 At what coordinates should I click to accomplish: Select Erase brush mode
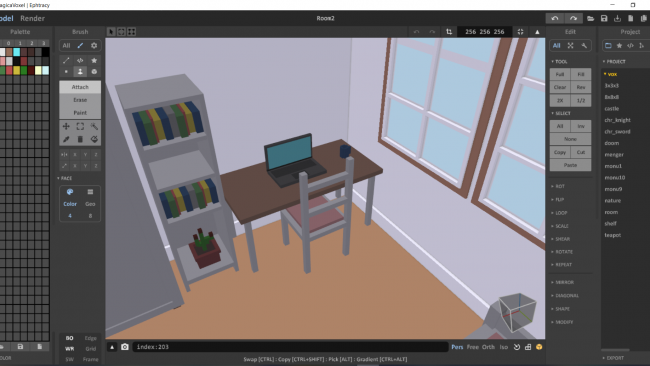[80, 100]
